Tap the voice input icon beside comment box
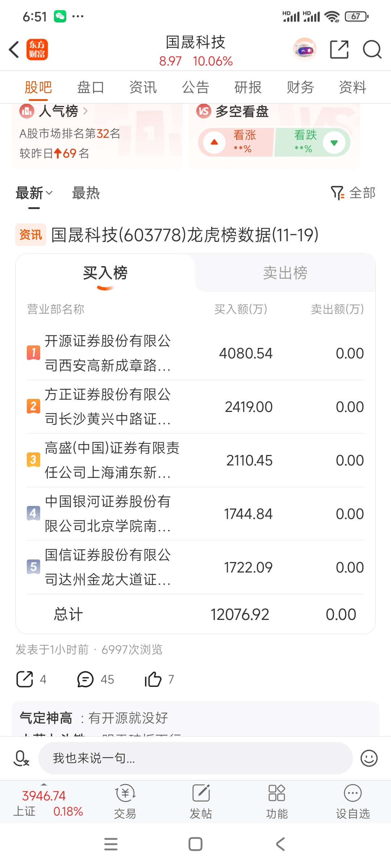Screen dimensions: 391x868 coord(21,758)
